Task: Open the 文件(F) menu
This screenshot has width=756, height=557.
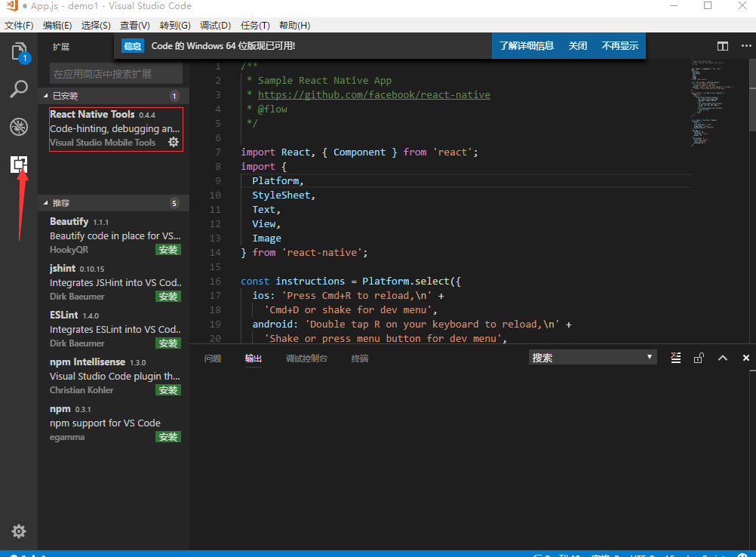Action: [19, 26]
